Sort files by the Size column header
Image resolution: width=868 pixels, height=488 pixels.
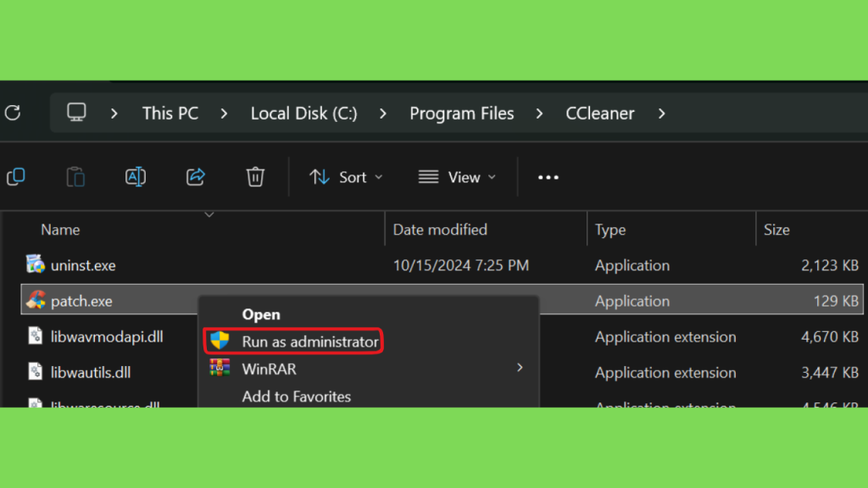[x=776, y=230]
